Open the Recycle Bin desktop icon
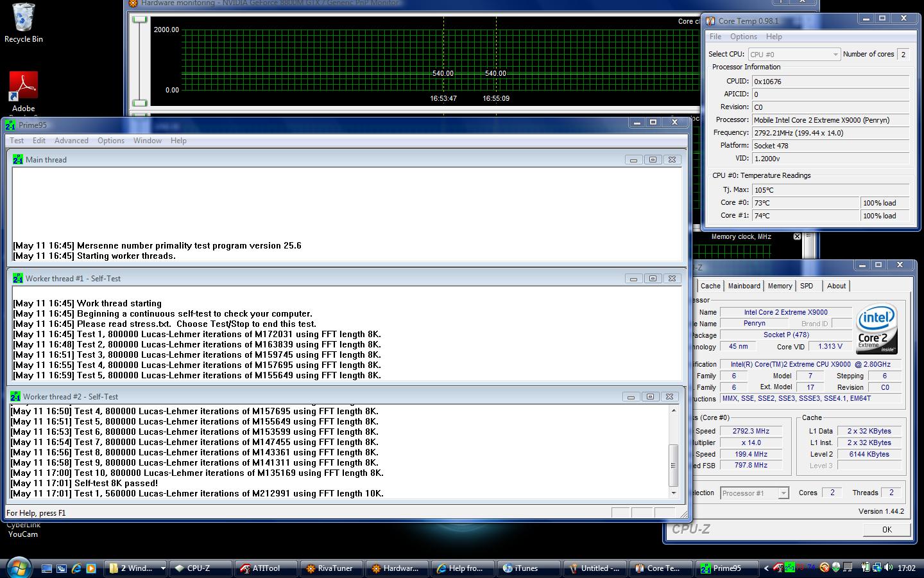This screenshot has width=924, height=578. click(x=23, y=23)
